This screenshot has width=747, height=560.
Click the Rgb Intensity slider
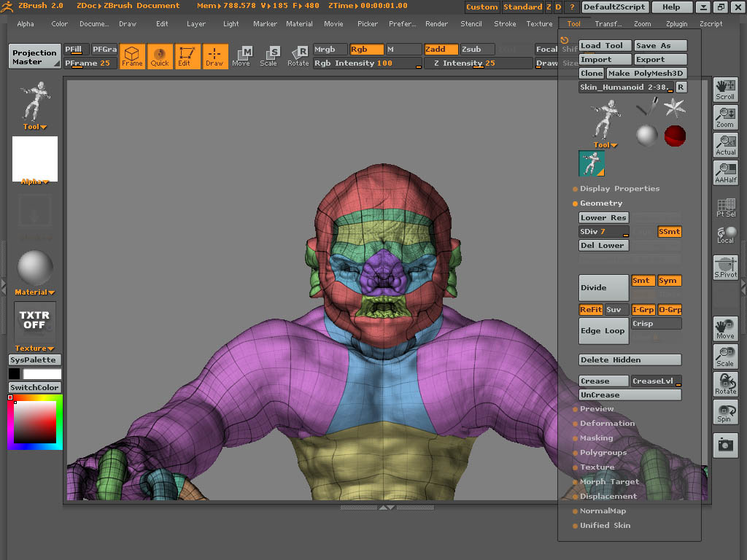point(368,63)
